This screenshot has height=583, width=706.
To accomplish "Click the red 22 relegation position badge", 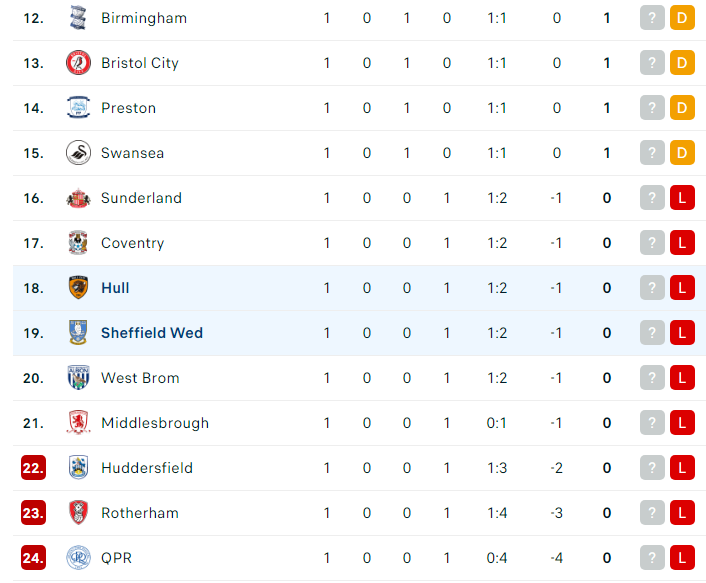I will [33, 468].
